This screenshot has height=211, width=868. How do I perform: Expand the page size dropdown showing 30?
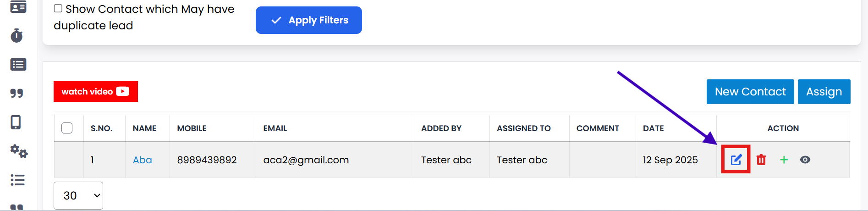(78, 195)
